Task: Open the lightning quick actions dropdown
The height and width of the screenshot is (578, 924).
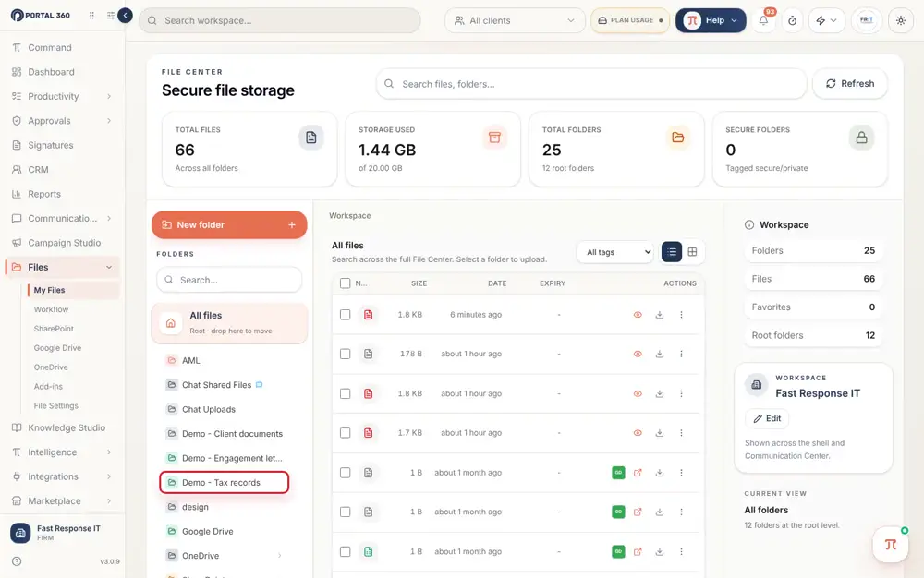Action: coord(826,20)
